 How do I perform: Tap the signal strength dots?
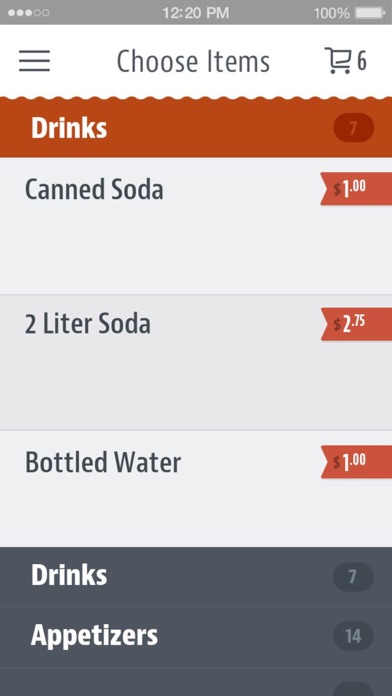click(x=28, y=13)
